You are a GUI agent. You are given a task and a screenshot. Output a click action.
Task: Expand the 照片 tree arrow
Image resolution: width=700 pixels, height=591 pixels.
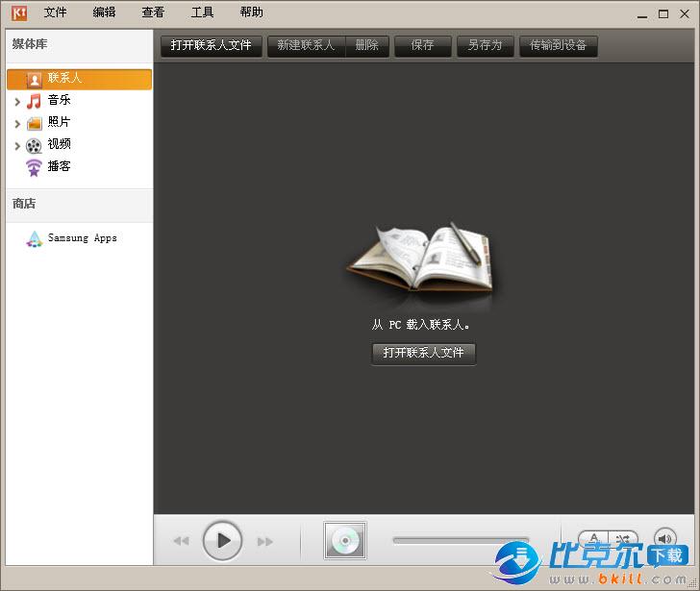(x=17, y=123)
